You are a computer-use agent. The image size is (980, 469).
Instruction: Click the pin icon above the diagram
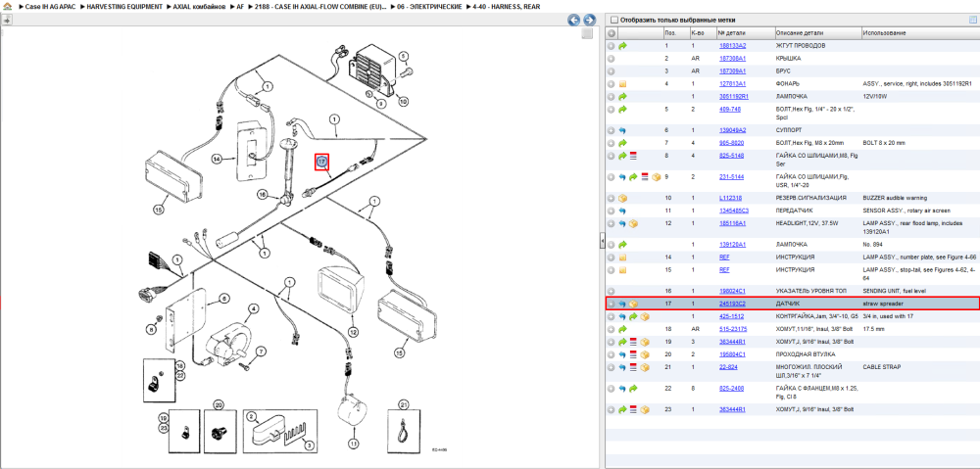[x=7, y=20]
